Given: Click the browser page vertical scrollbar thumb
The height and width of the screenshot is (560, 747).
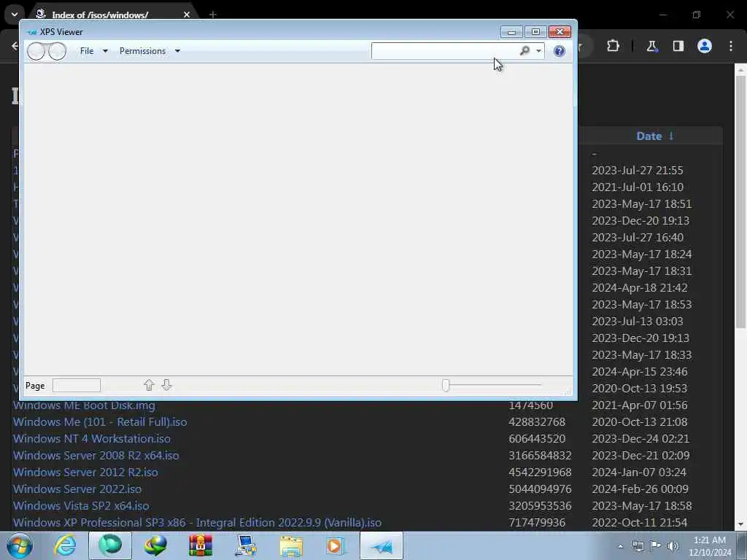Looking at the screenshot, I should (x=740, y=202).
